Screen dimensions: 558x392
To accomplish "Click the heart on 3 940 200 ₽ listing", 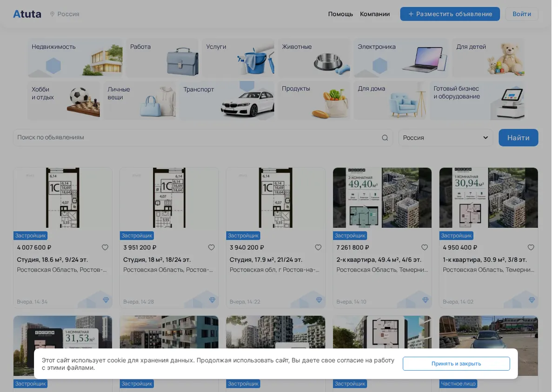I will (318, 248).
